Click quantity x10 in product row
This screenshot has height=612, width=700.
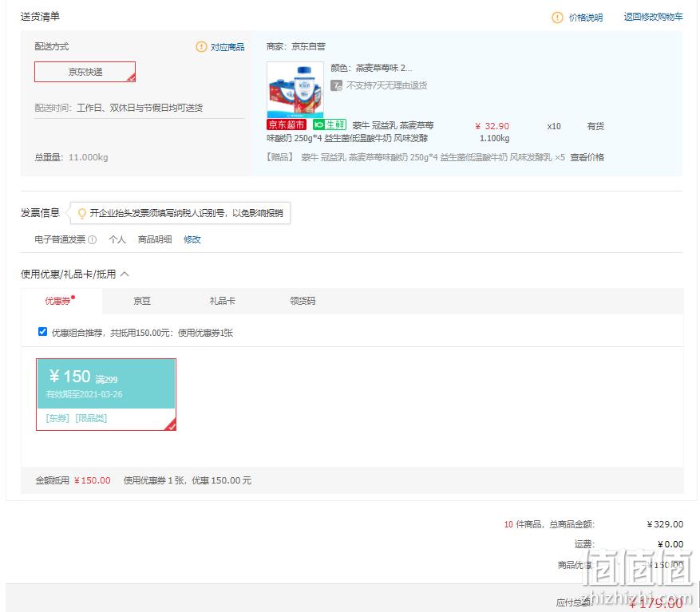click(554, 126)
